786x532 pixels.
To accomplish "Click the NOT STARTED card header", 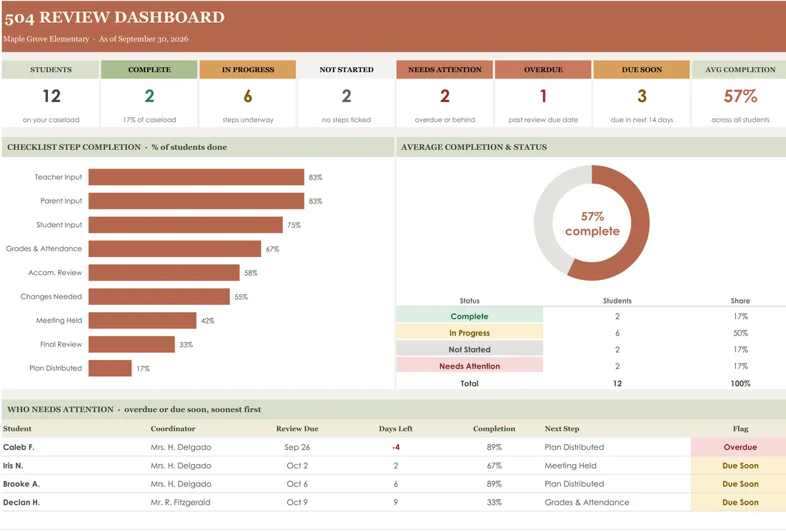I will click(x=347, y=70).
